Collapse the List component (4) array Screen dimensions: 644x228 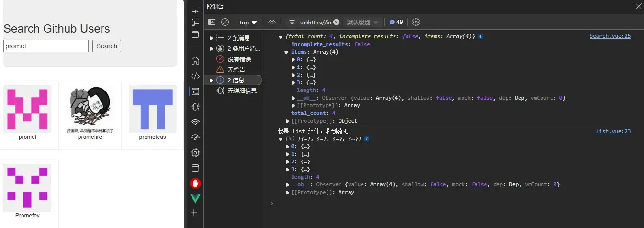[281, 138]
